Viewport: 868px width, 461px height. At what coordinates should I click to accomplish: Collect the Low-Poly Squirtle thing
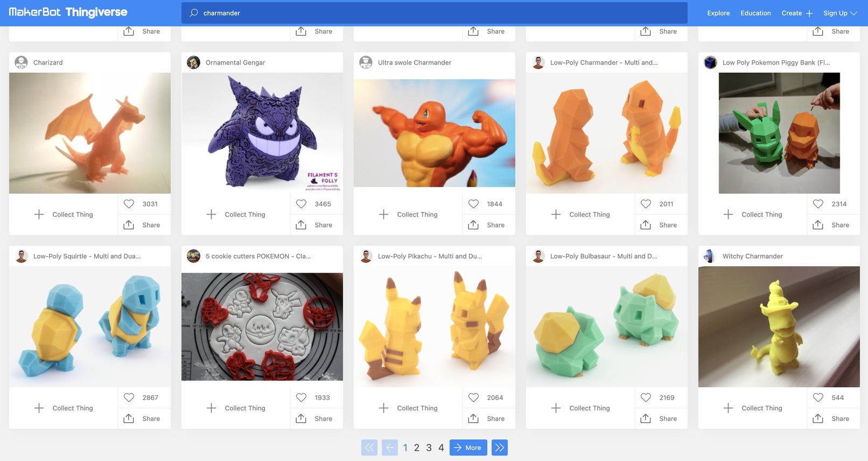coord(64,408)
